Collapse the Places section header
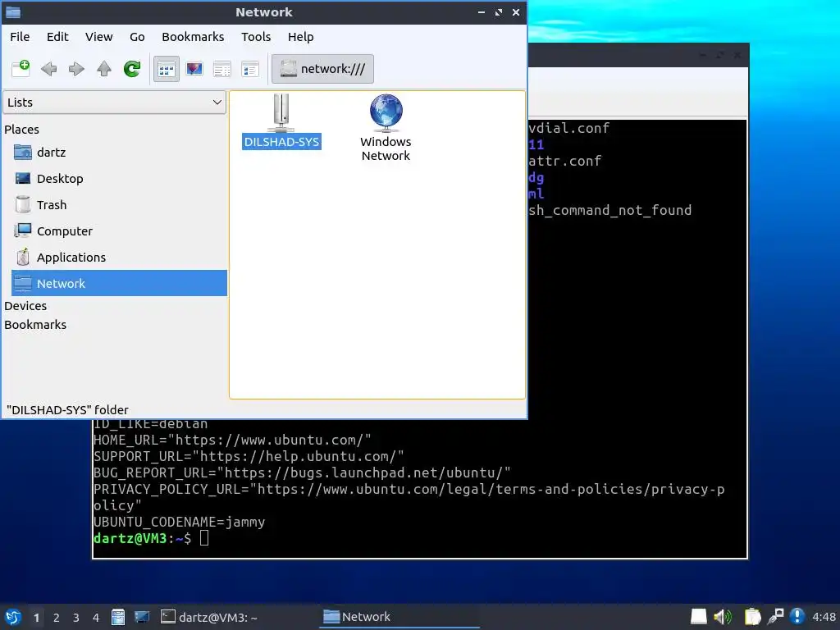Viewport: 840px width, 630px height. pos(21,130)
